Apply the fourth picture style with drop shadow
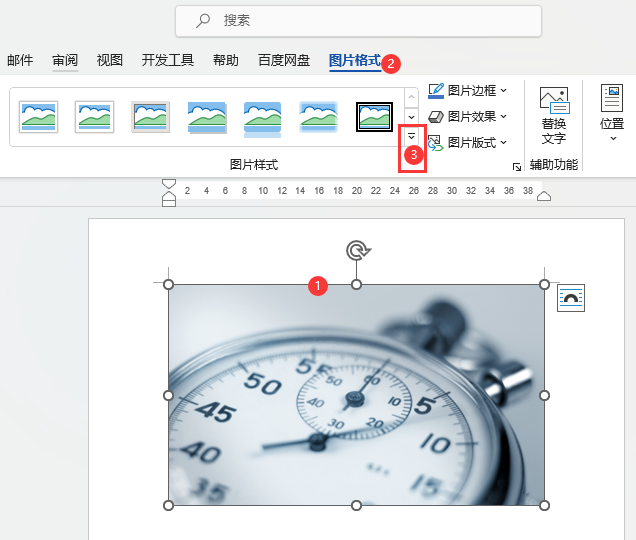 206,117
